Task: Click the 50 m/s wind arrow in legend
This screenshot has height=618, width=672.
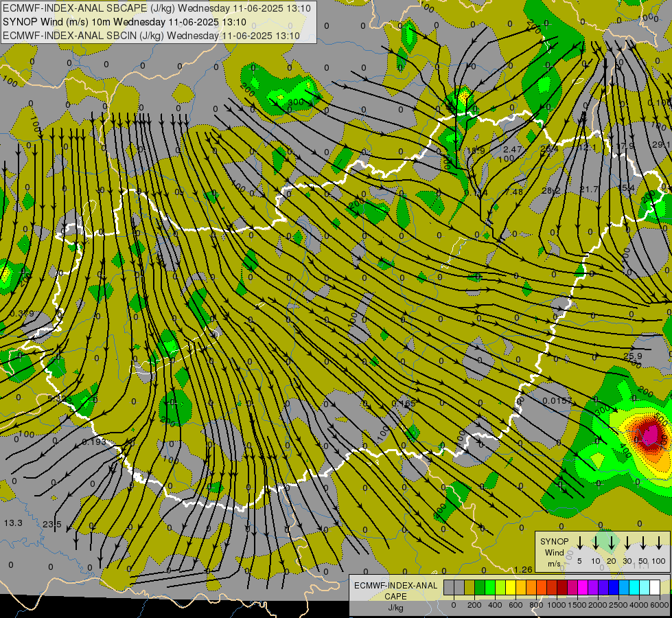Action: pos(643,543)
